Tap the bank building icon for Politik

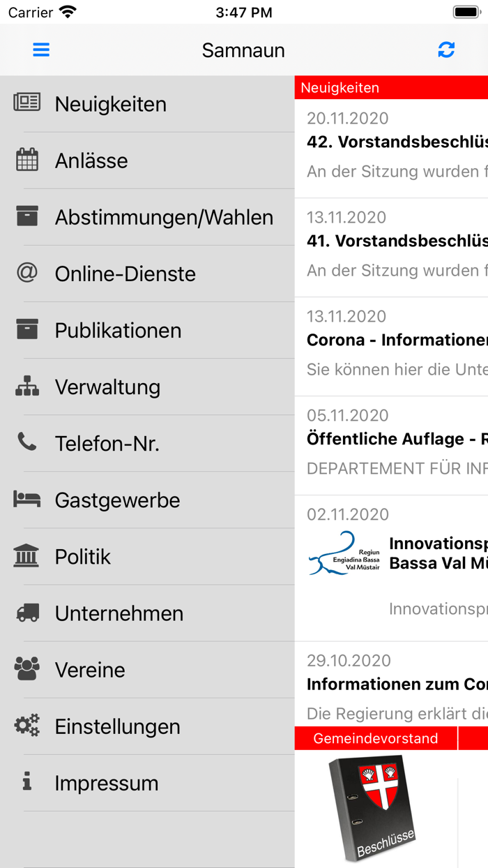click(27, 556)
